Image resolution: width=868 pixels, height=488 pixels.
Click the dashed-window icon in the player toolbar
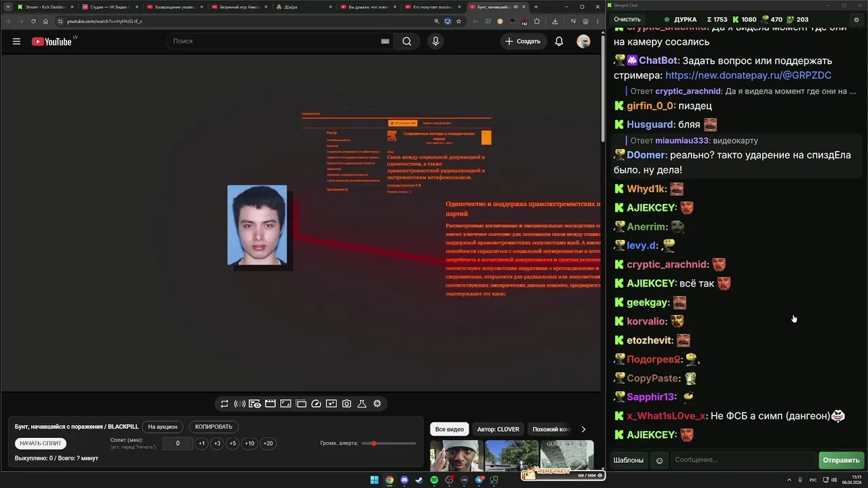(301, 404)
